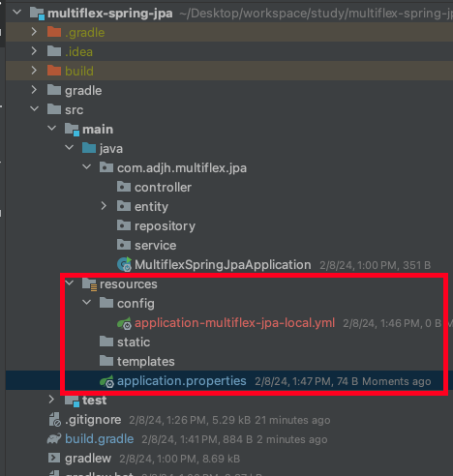Open application-multiflex-jpa-local.yml file

click(x=234, y=323)
